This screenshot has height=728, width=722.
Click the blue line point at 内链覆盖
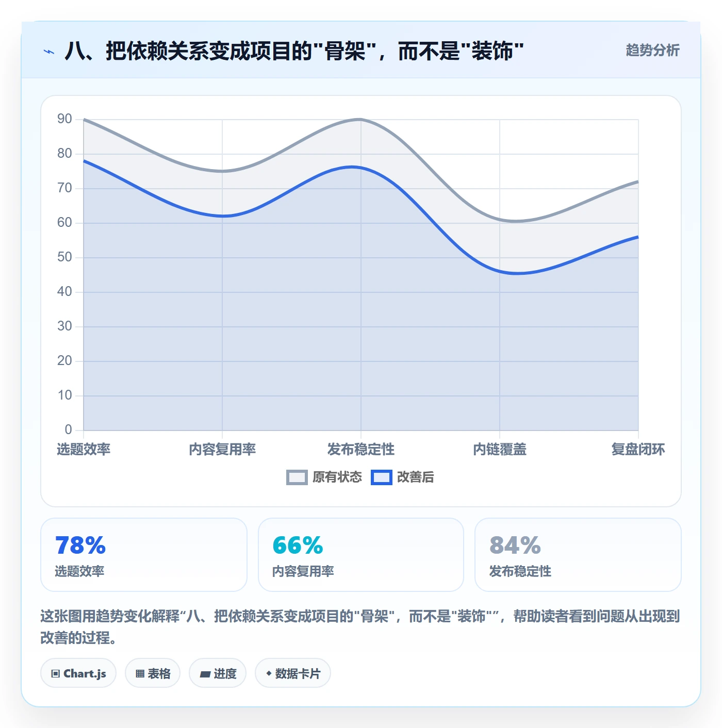(x=500, y=271)
